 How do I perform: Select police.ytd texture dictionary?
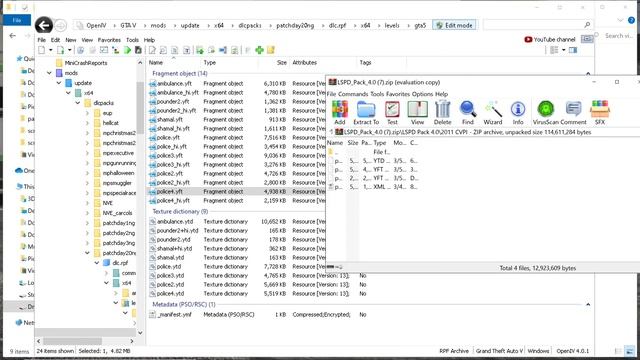coord(165,266)
